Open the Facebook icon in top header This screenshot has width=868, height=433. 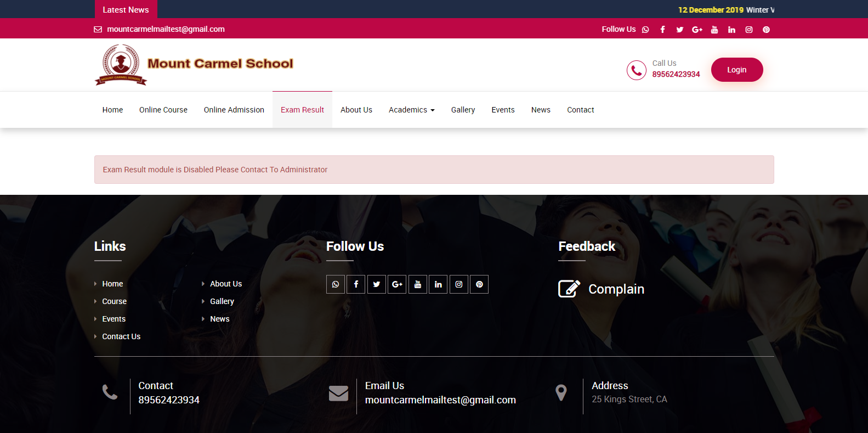[x=662, y=30]
